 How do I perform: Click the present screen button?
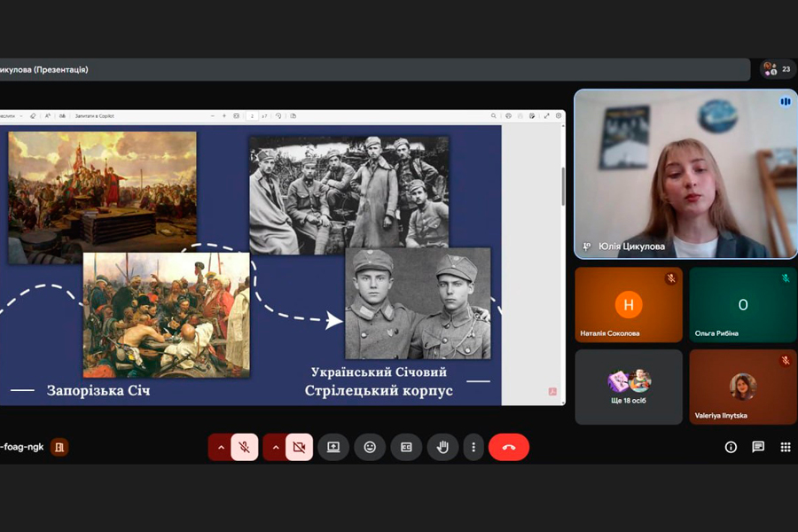click(x=333, y=448)
